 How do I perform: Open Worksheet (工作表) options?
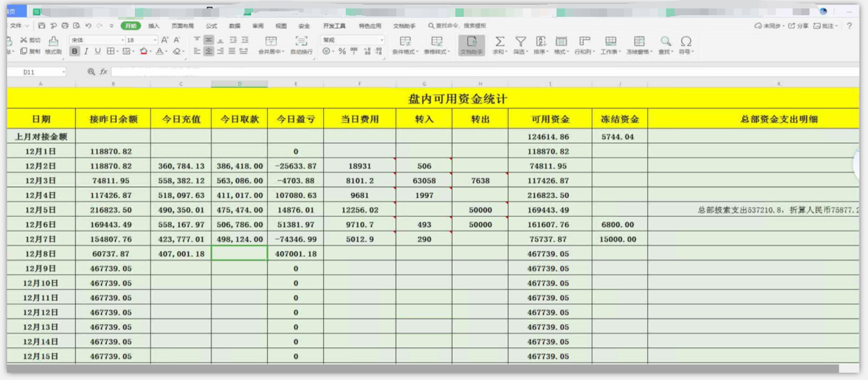coord(611,46)
